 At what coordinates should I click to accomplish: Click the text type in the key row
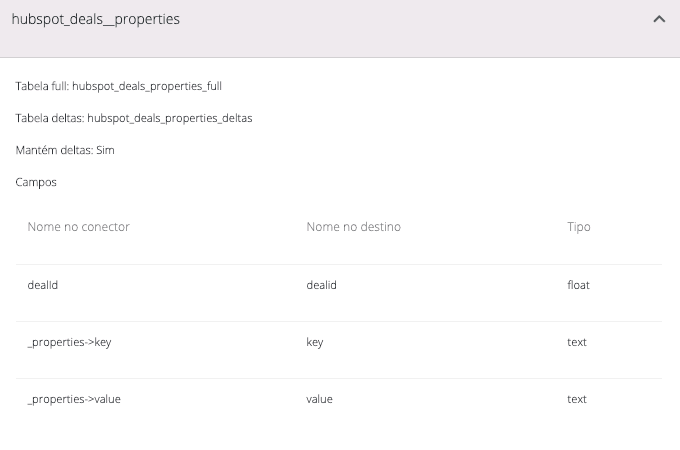pos(577,342)
